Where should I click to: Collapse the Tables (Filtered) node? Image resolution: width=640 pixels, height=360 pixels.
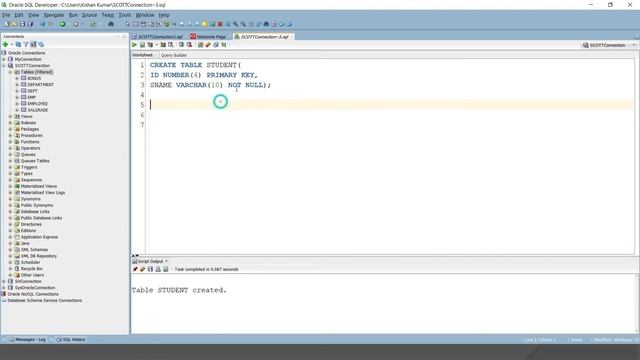tap(11, 72)
